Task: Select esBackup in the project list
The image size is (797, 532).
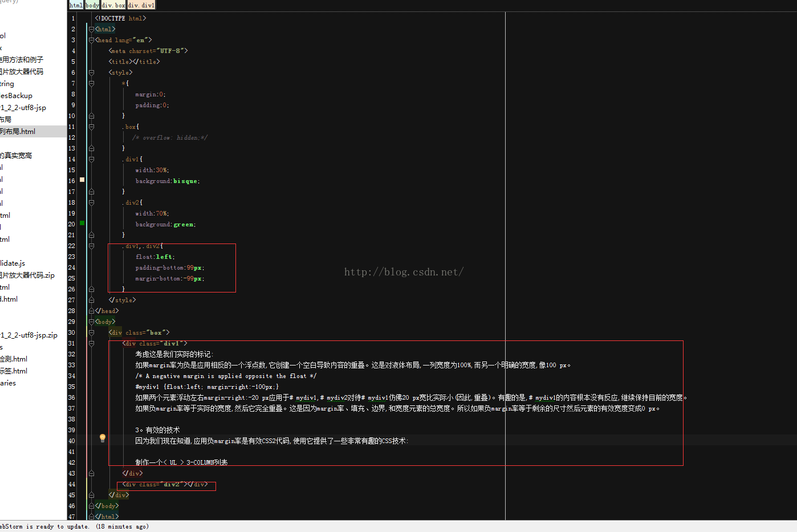Action: (17, 95)
